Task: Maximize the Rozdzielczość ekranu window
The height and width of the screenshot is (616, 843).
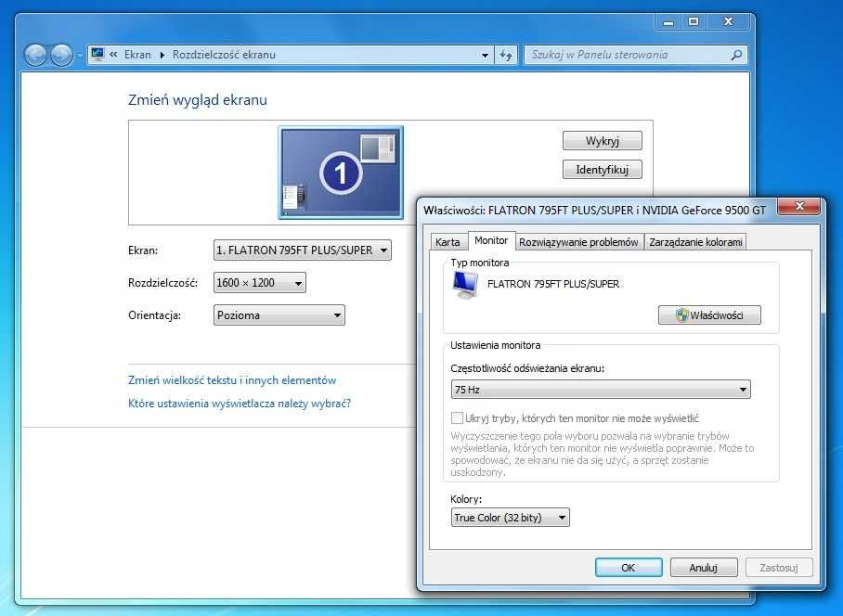Action: [x=694, y=21]
